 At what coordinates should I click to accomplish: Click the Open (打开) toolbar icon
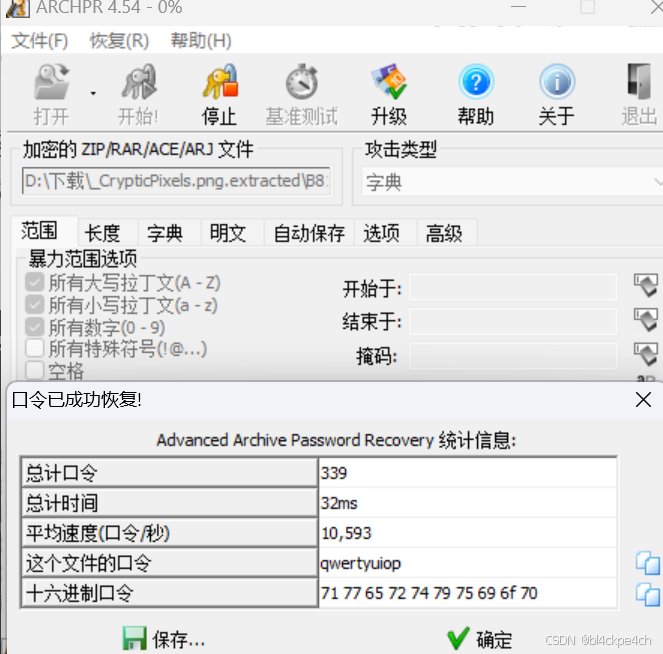(51, 82)
